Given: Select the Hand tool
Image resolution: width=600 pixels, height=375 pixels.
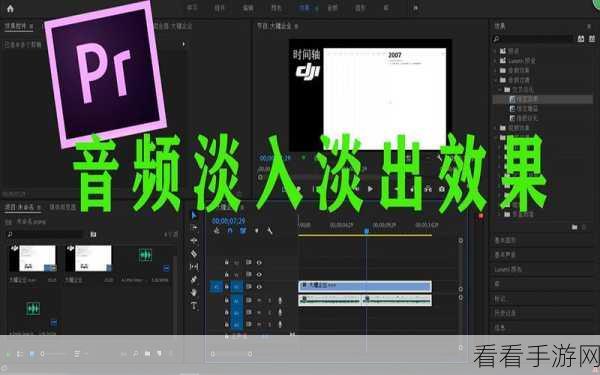Looking at the screenshot, I should tap(194, 293).
